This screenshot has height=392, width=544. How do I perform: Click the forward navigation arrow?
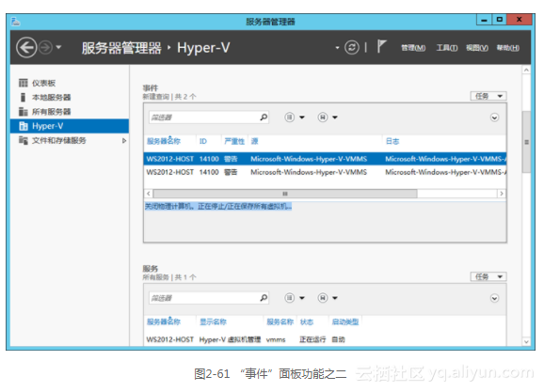click(45, 48)
